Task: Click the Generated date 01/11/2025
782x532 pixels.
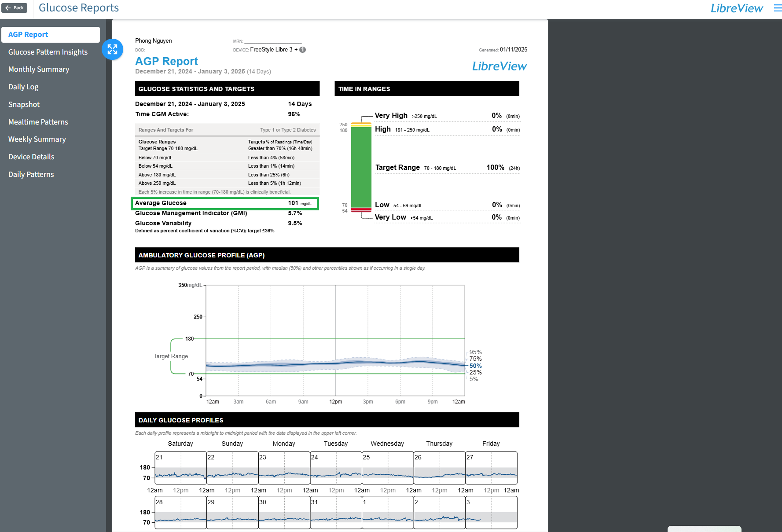Action: pos(513,50)
